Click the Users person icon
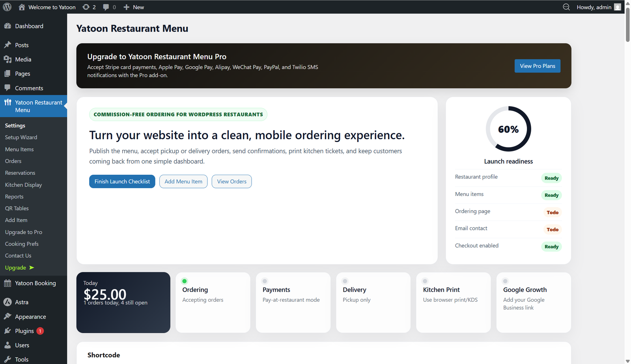Viewport: 631px width, 364px height. 7,345
